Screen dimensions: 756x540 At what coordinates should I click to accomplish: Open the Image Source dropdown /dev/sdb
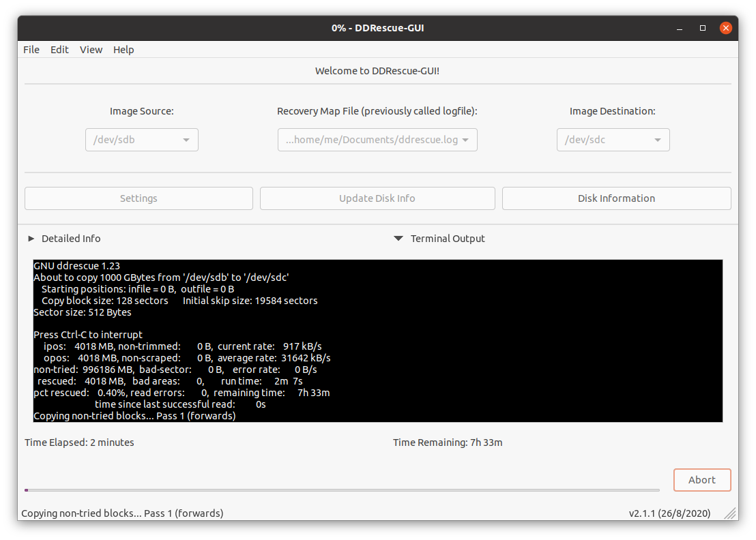pos(142,140)
